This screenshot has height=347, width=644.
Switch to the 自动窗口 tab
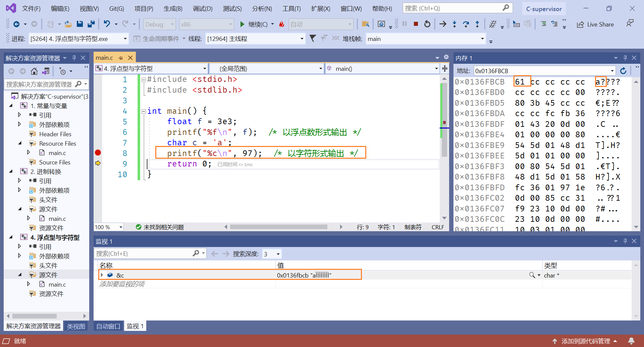[108, 326]
